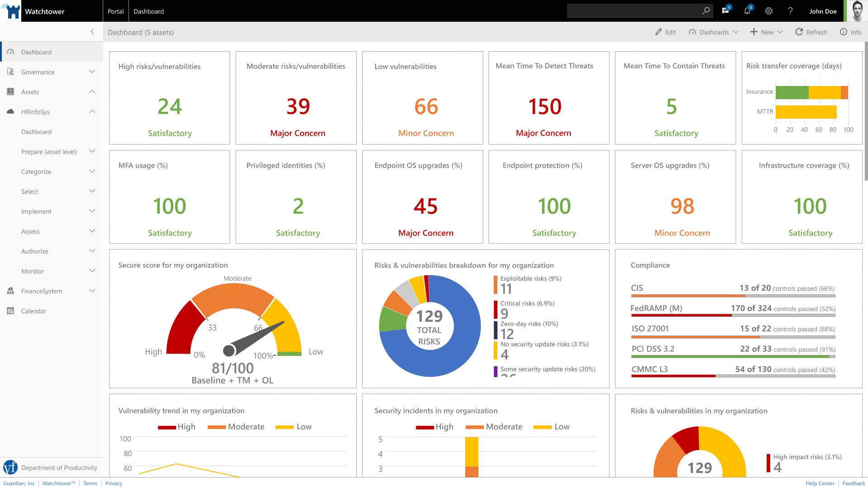The width and height of the screenshot is (868, 488).
Task: Open the settings gear icon
Action: coord(769,11)
